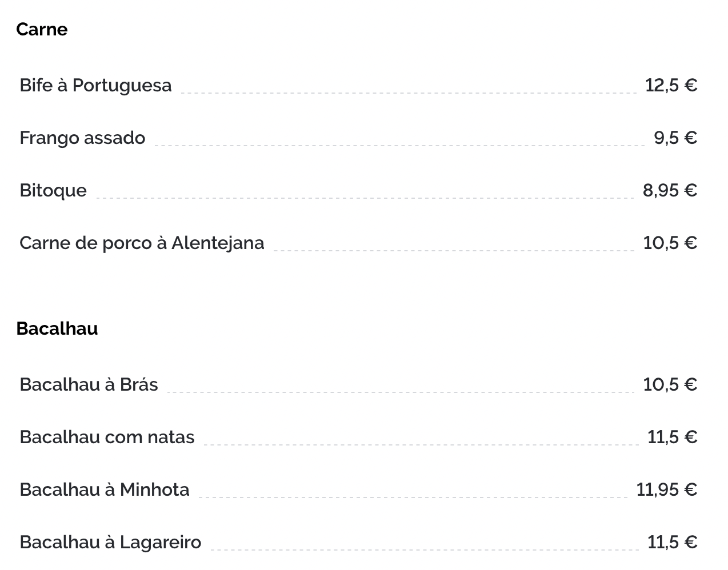Click the price of Bacalhau com natas
The image size is (728, 570).
click(x=672, y=437)
